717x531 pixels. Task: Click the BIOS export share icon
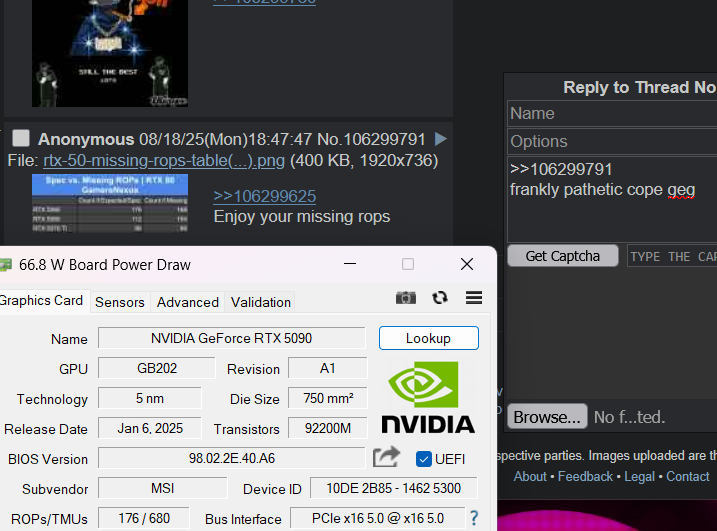(x=386, y=457)
